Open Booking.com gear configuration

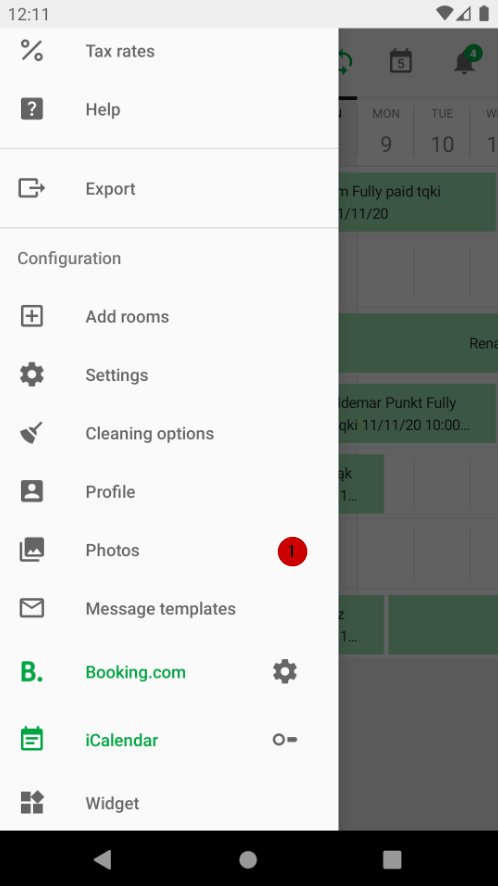[285, 672]
